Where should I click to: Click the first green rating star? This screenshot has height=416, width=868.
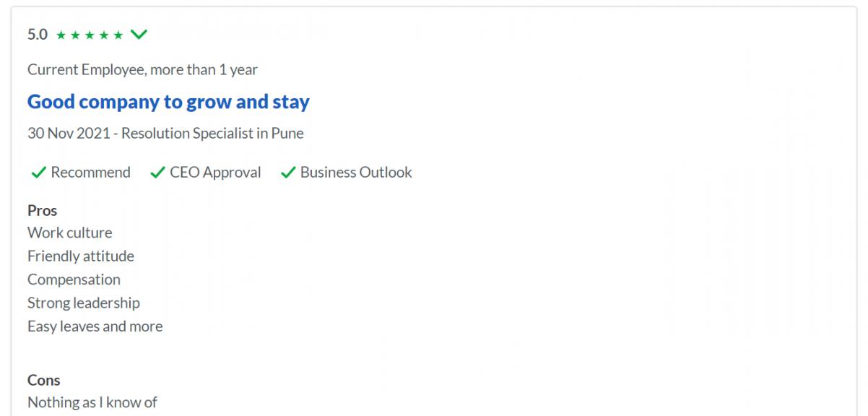[x=61, y=35]
